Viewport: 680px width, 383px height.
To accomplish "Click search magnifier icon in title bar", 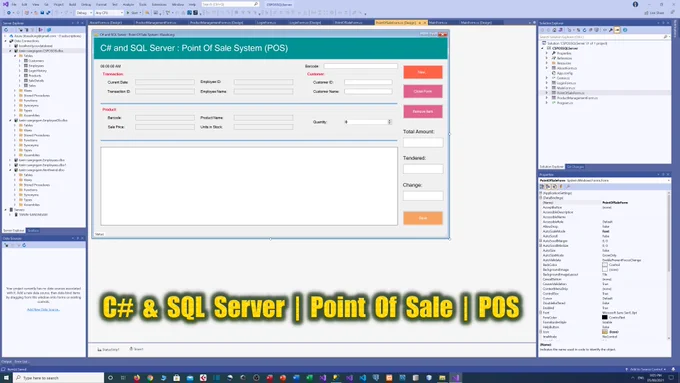I will pos(255,4).
